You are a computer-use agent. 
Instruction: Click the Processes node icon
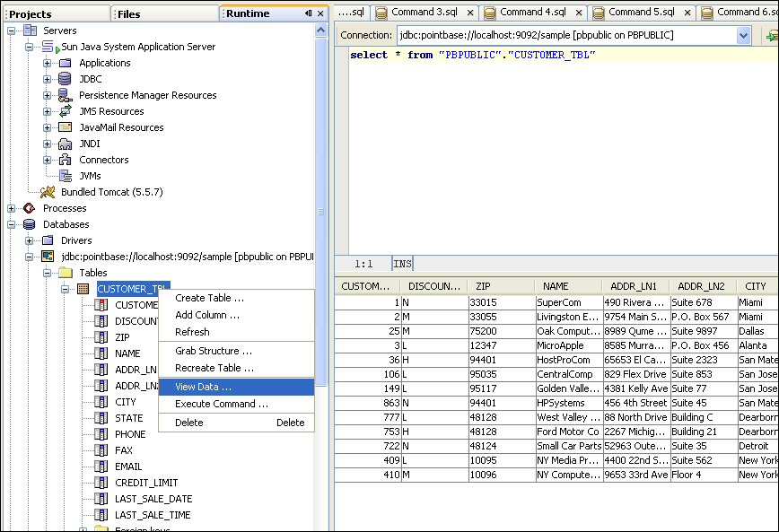[x=29, y=208]
